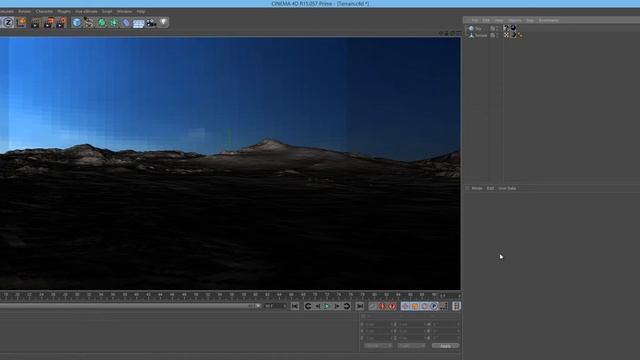
Task: Click the second green array generator icon
Action: click(x=114, y=22)
